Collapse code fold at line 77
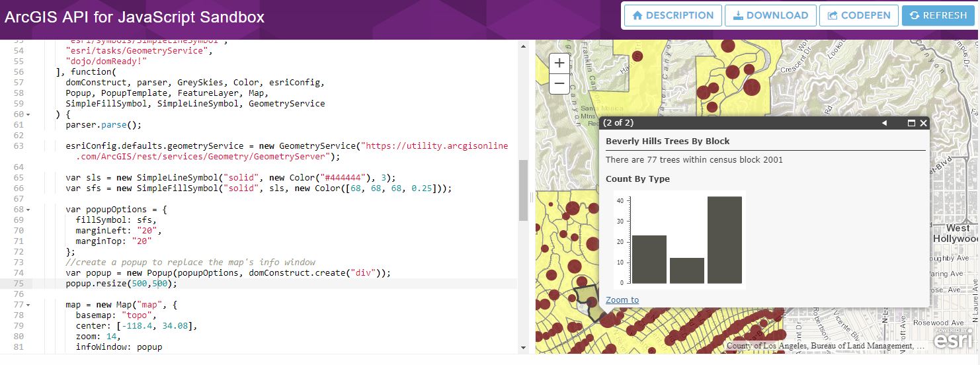980x365 pixels. (28, 305)
